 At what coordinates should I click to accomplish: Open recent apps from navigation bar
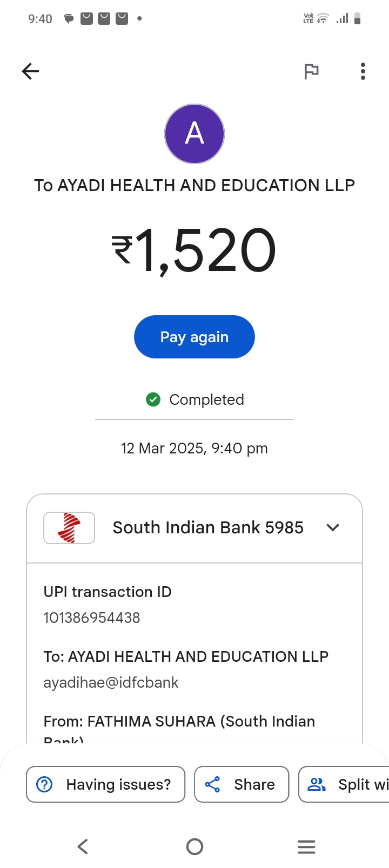pos(306,846)
